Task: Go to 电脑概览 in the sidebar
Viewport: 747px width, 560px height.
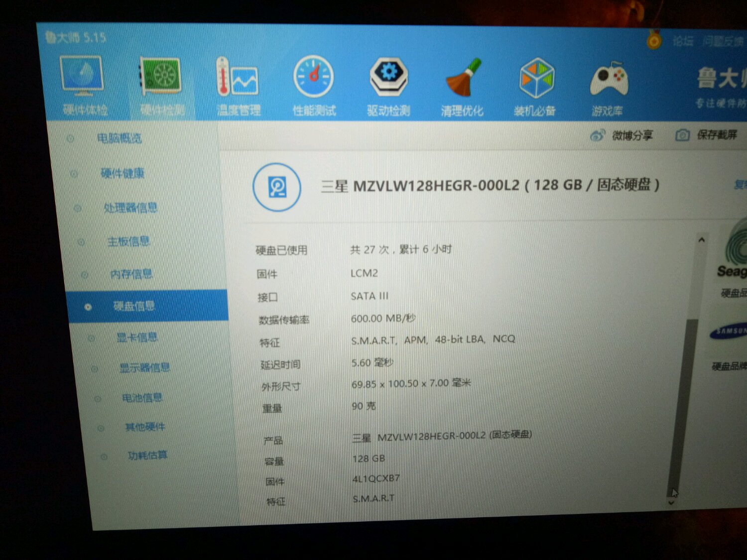Action: tap(119, 138)
